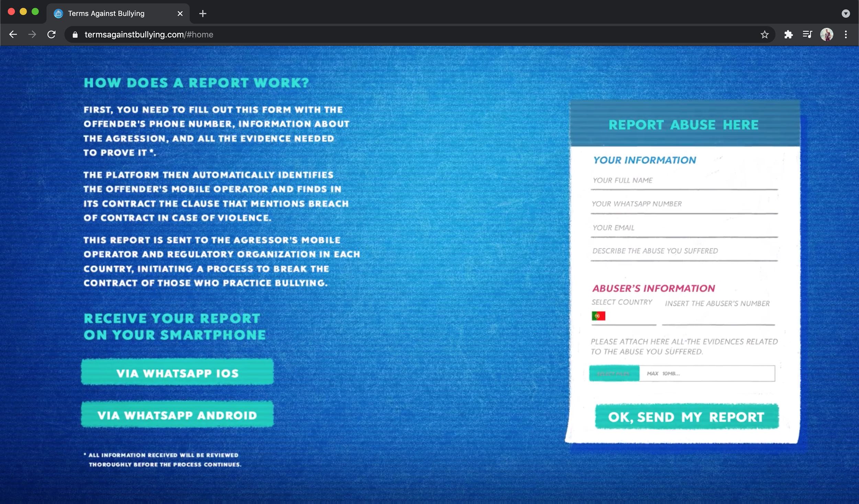Bookmark page with the star icon
Screen dimensions: 859x504
(764, 34)
